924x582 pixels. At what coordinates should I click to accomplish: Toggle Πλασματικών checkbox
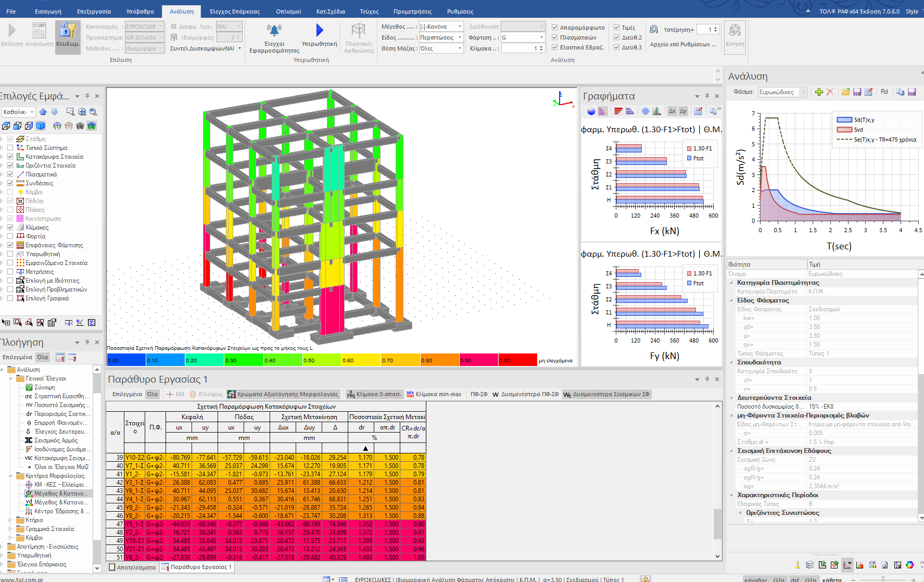pyautogui.click(x=555, y=37)
